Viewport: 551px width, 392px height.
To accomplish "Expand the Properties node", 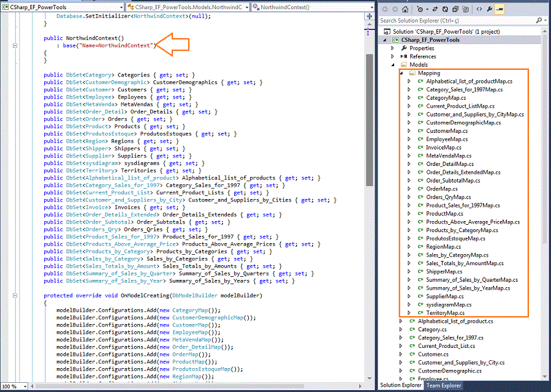I will 393,48.
